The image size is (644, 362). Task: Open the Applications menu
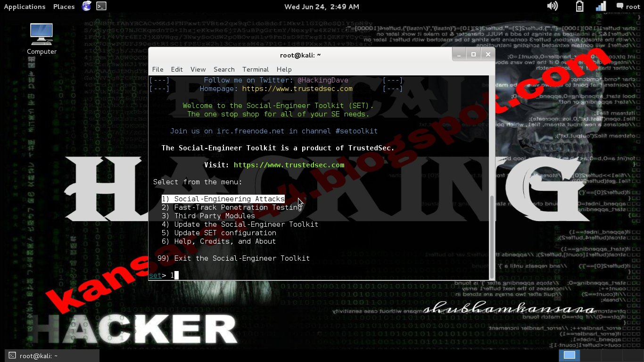pos(25,7)
